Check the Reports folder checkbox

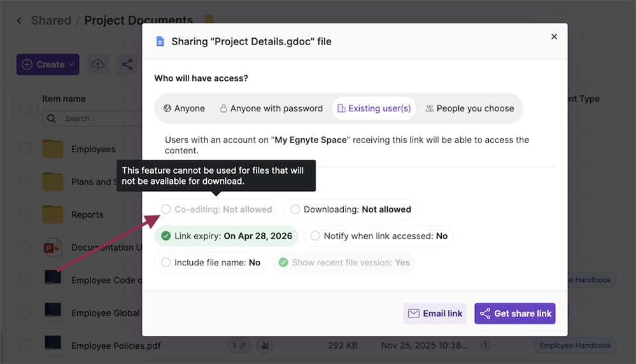[25, 214]
